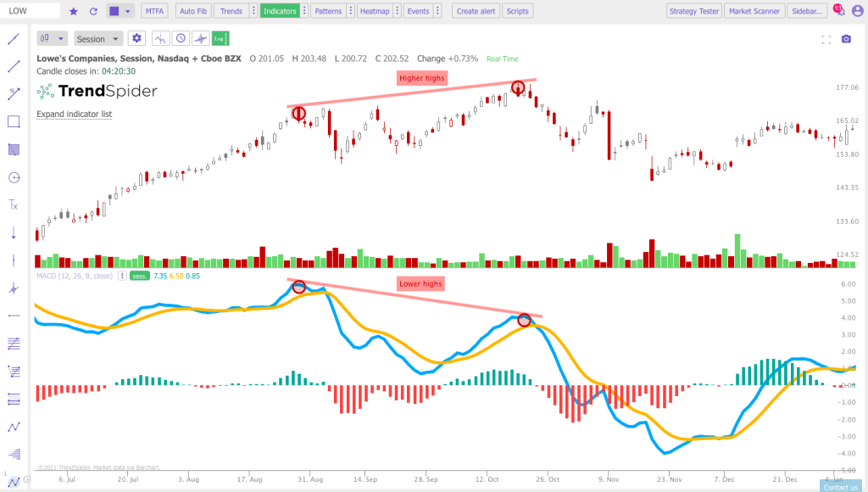Open user account avatar menu
The height and width of the screenshot is (492, 868).
click(x=858, y=10)
